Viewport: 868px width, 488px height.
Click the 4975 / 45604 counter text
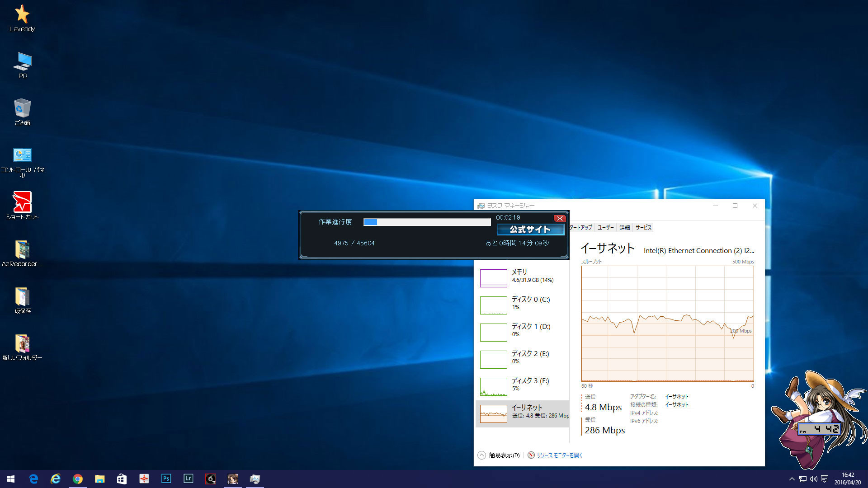click(x=354, y=243)
